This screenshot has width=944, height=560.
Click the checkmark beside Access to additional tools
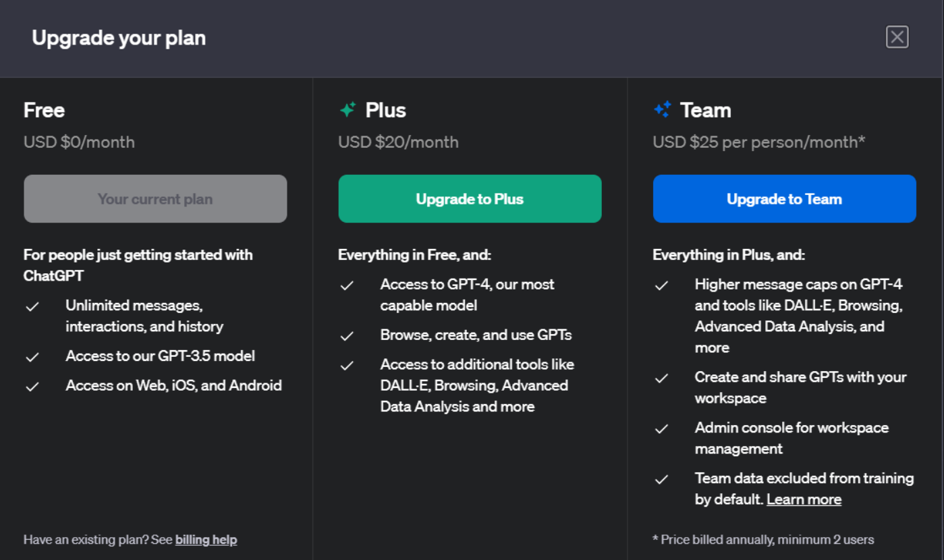pos(347,366)
